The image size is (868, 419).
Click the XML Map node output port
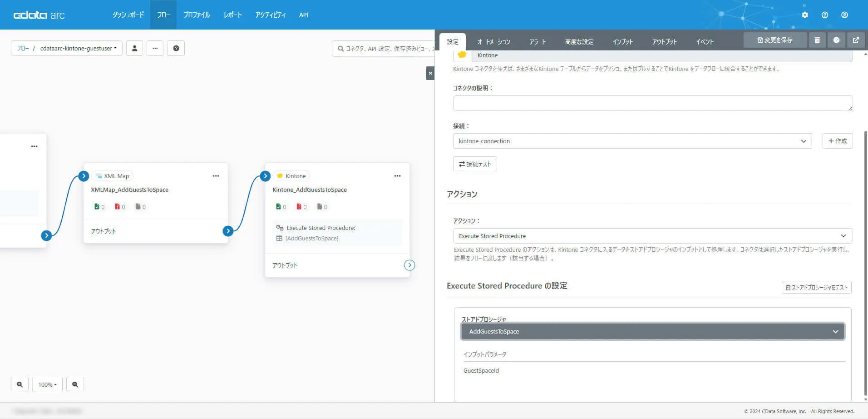pos(228,231)
